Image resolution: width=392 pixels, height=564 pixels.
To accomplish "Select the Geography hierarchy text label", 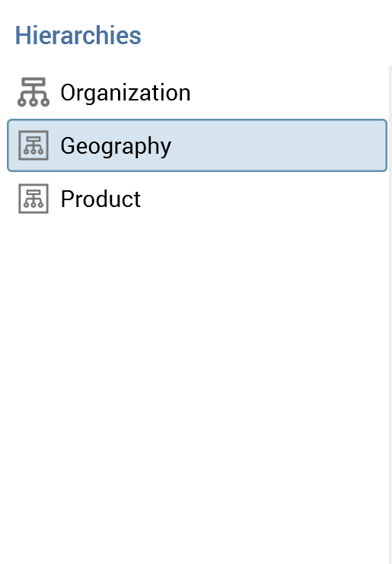I will point(116,146).
